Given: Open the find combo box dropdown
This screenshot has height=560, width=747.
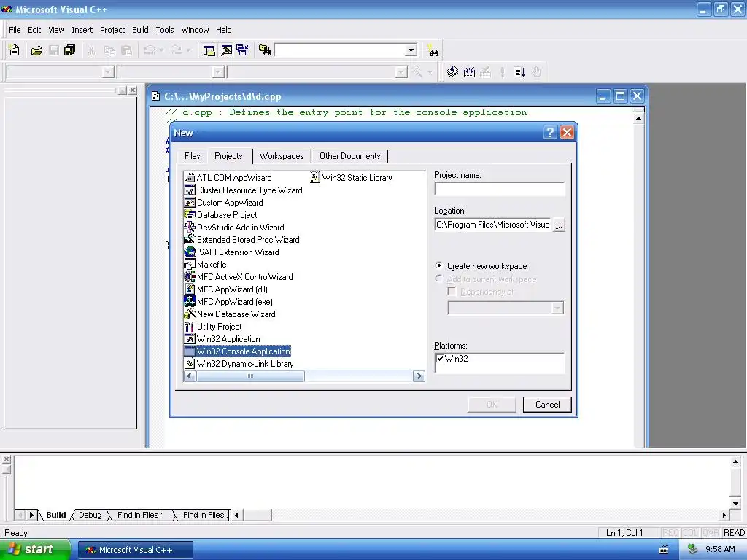Looking at the screenshot, I should (x=411, y=50).
